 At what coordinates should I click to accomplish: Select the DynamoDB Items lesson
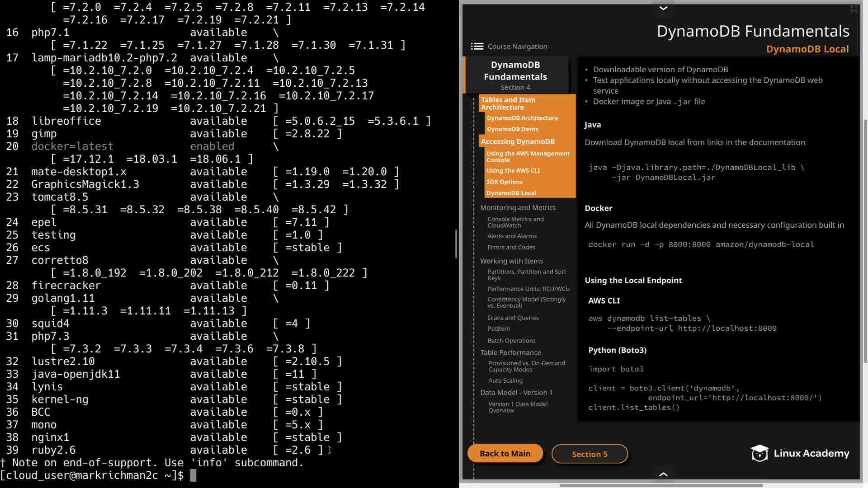pyautogui.click(x=512, y=129)
